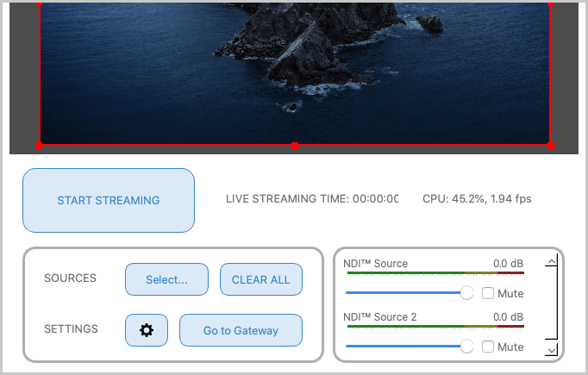Click the NDI Source 2 audio level meter
Viewport: 588px width, 375px height.
[x=435, y=328]
